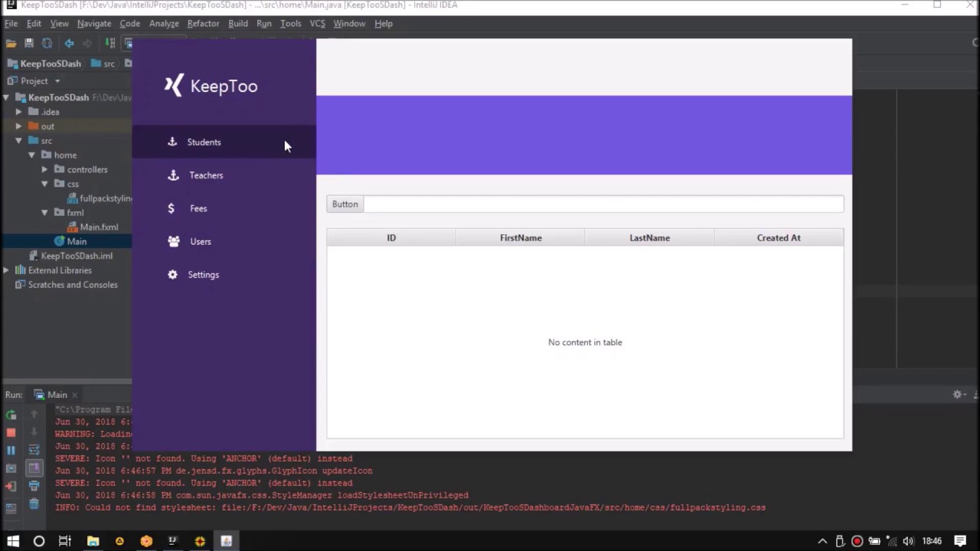The width and height of the screenshot is (980, 551).
Task: Click the text field beside Button
Action: click(603, 204)
